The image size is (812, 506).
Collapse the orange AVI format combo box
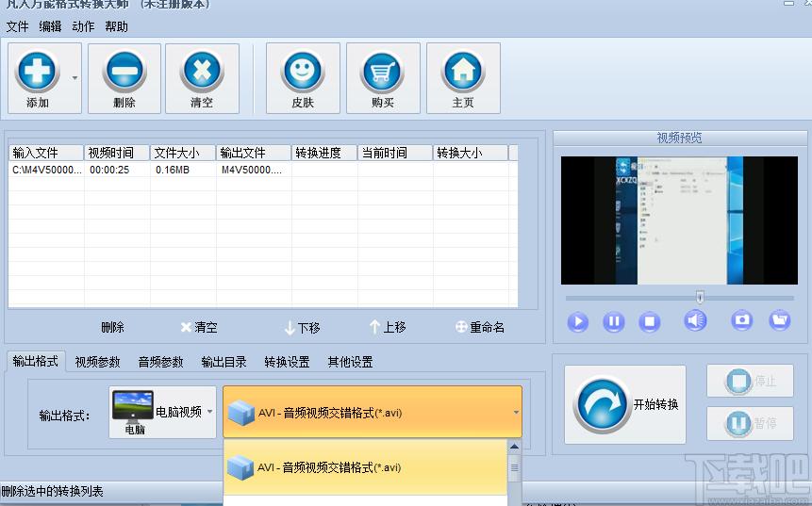373,413
